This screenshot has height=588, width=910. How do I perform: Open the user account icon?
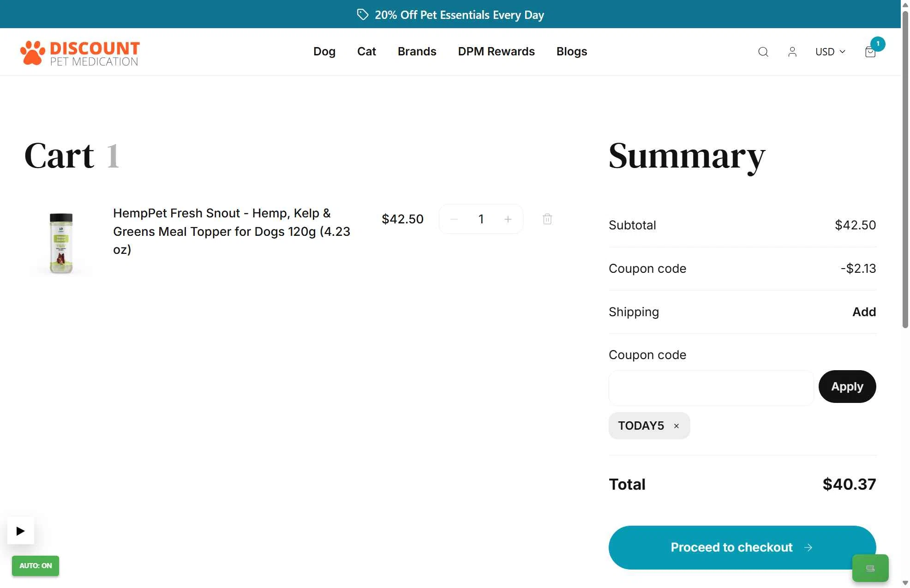coord(792,52)
